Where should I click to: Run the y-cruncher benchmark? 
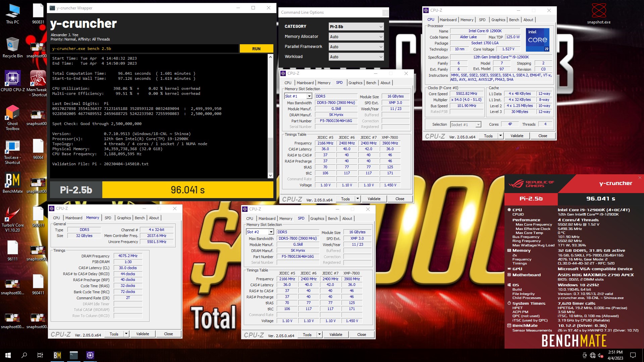(x=256, y=49)
